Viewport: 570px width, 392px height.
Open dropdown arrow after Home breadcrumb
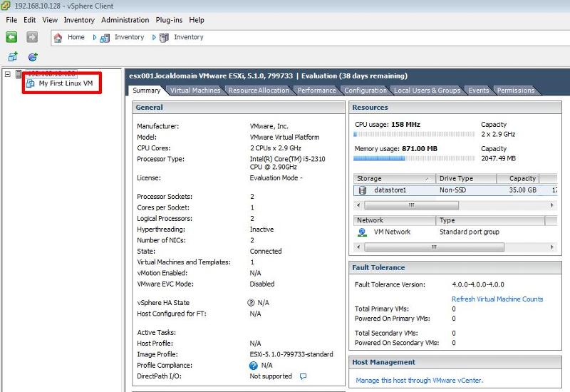click(x=95, y=38)
